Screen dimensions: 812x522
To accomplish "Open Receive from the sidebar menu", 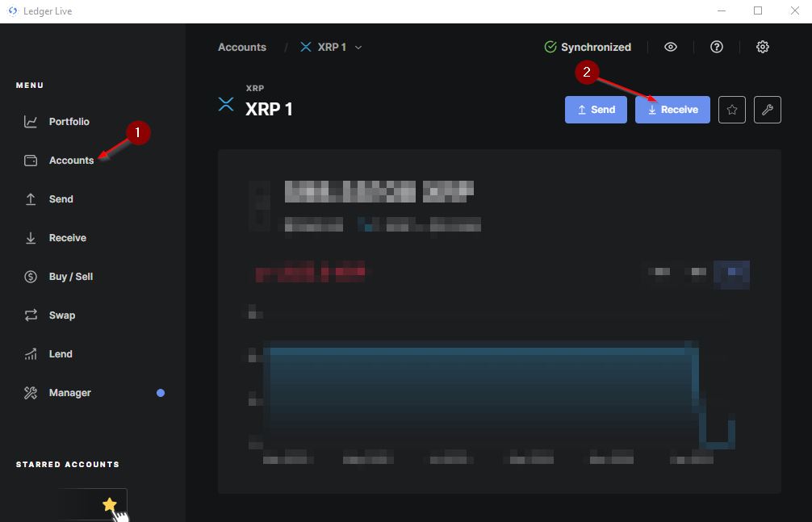I will tap(67, 238).
